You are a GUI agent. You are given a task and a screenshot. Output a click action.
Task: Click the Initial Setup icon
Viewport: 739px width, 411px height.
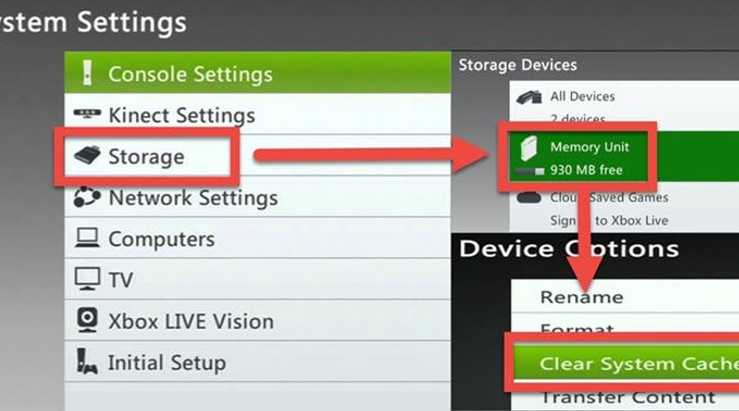pyautogui.click(x=87, y=362)
